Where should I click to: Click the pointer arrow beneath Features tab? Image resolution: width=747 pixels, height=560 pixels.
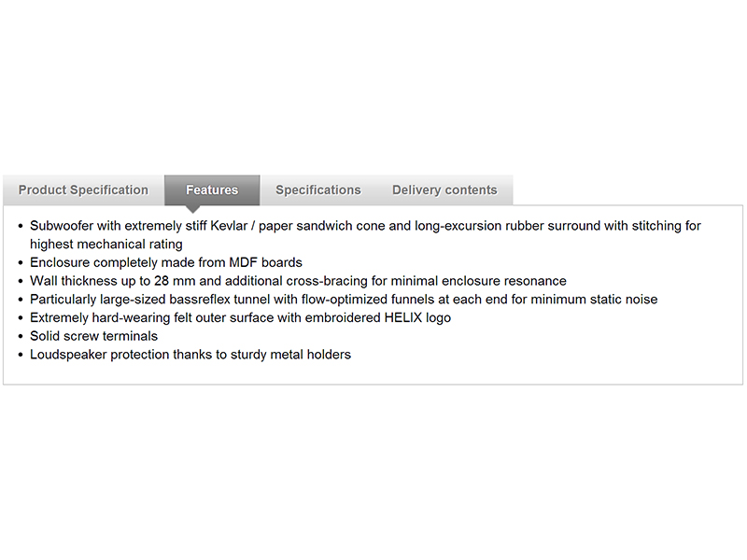coord(193,208)
